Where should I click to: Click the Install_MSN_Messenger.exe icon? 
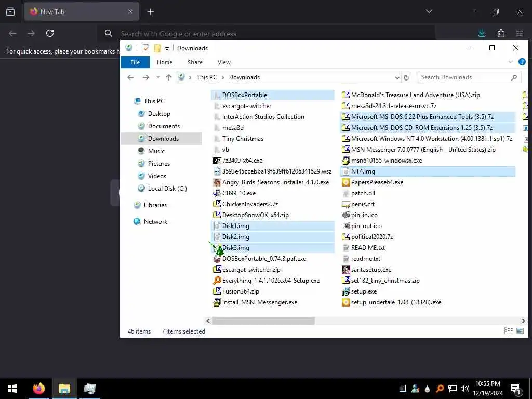[217, 302]
